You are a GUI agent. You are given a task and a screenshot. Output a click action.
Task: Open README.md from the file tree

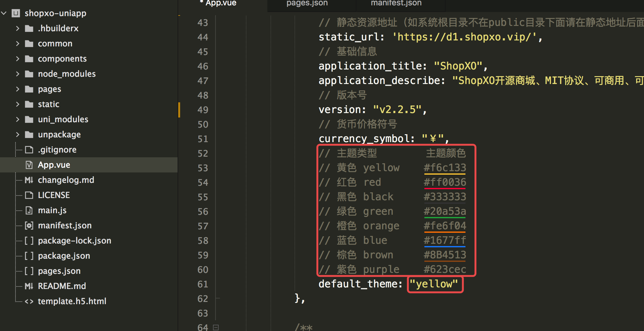tap(62, 286)
